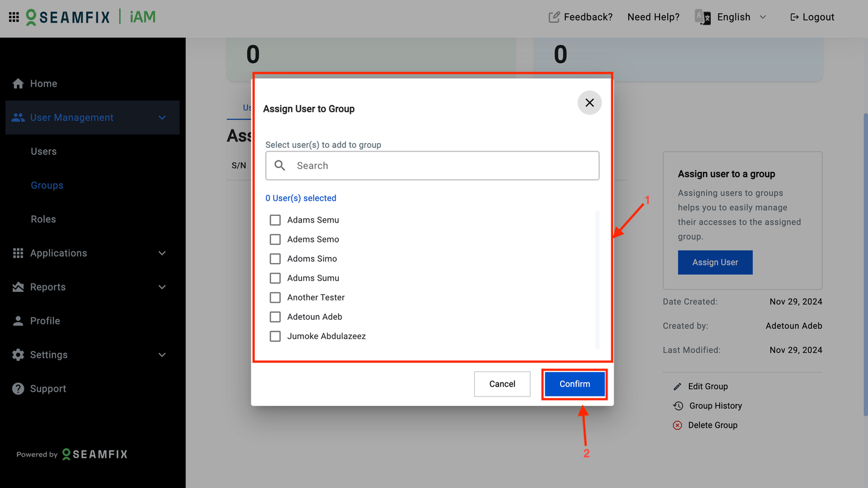Click the page vertical scrollbar
This screenshot has height=488, width=868.
(866, 264)
